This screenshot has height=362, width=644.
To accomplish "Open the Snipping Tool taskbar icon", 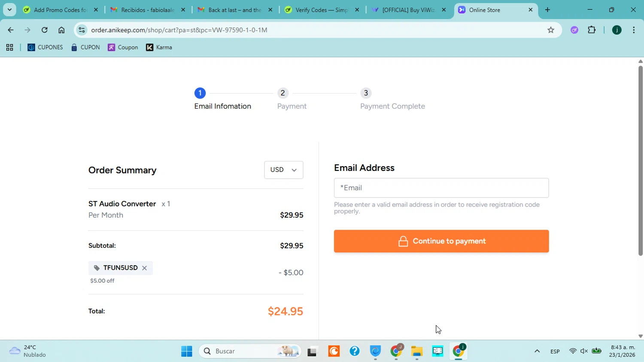I will (x=437, y=351).
